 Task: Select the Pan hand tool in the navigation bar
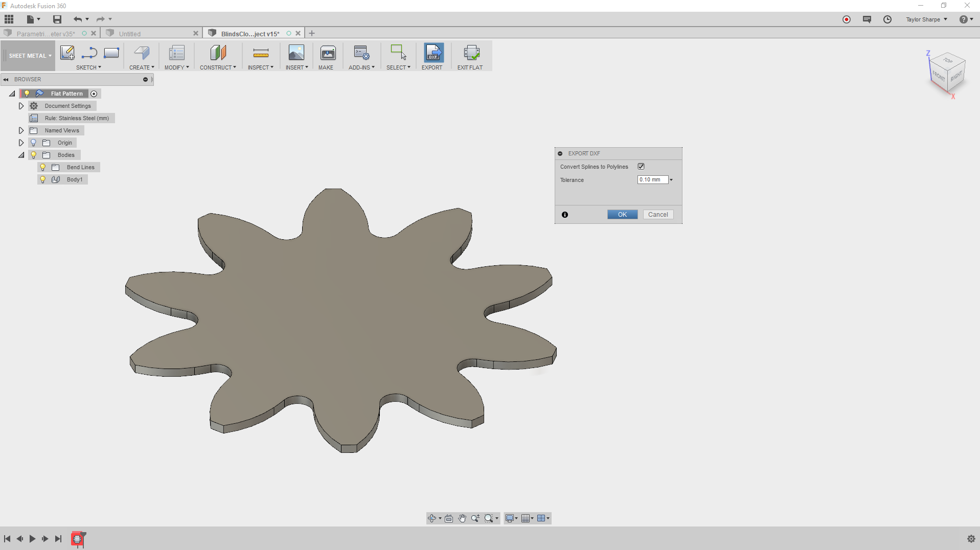[462, 518]
